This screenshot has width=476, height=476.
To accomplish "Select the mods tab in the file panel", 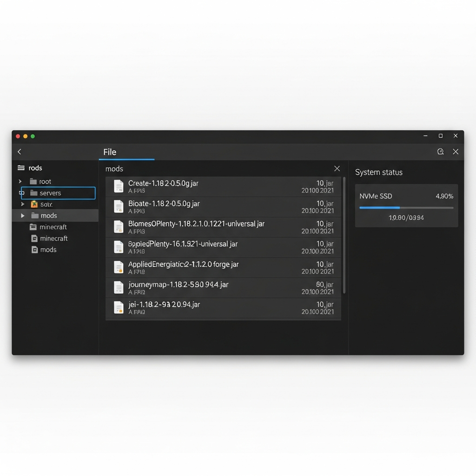I will coord(114,169).
